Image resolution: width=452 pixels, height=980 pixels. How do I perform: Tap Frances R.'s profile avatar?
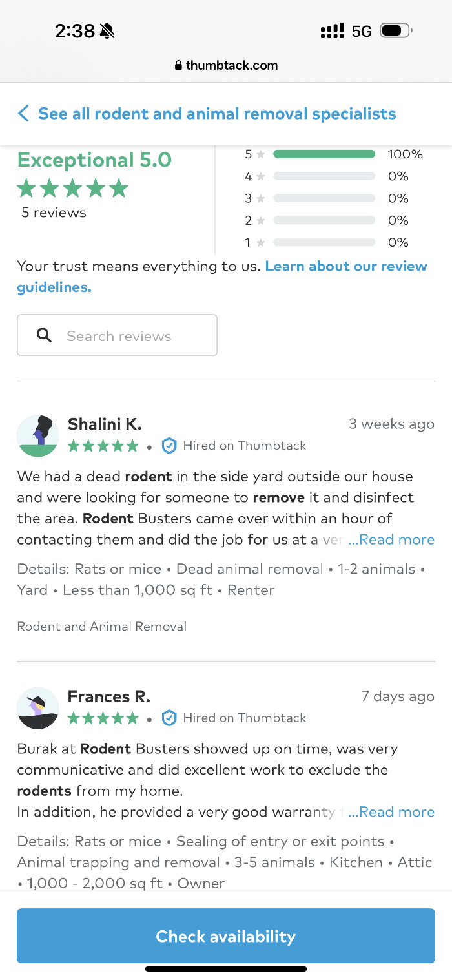coord(38,709)
